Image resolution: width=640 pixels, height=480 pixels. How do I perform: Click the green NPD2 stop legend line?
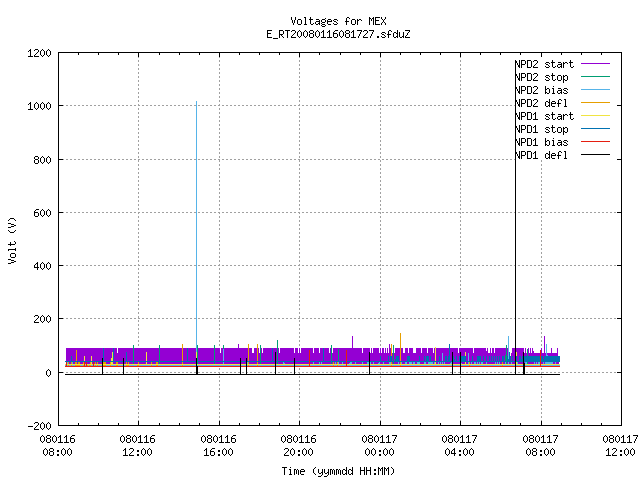tap(596, 76)
